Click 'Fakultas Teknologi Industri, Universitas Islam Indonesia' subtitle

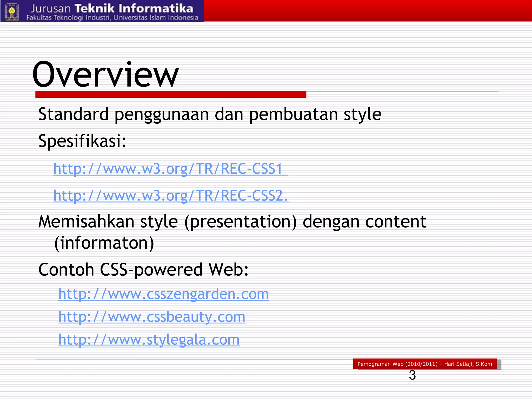[112, 18]
